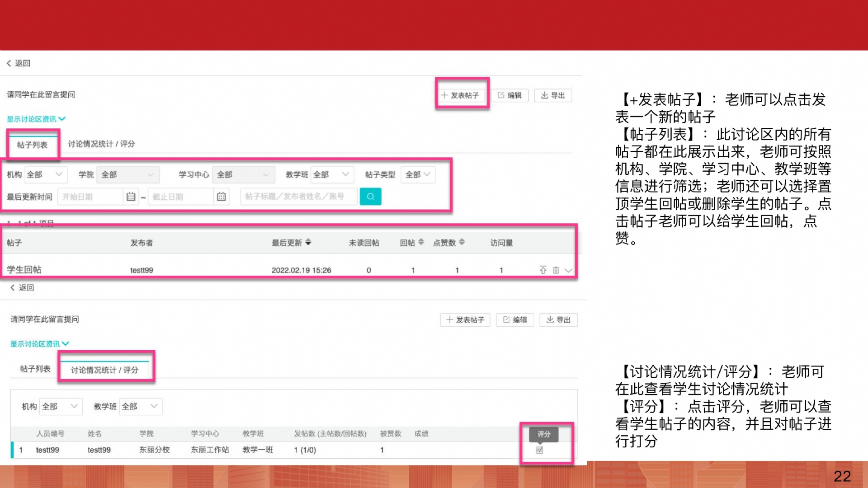This screenshot has height=488, width=868.
Task: Switch to top 讨论情况统计 / 评分 tab
Action: pos(101,144)
